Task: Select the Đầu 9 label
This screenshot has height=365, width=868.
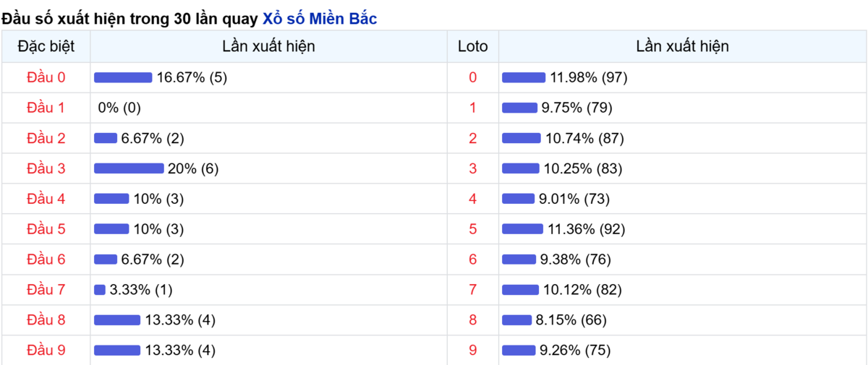Action: [46, 351]
